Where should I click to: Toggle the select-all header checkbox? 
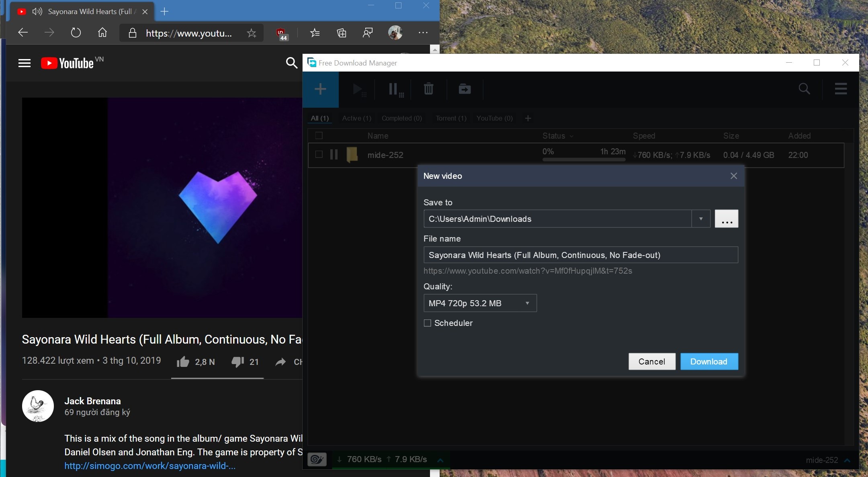[x=319, y=135]
